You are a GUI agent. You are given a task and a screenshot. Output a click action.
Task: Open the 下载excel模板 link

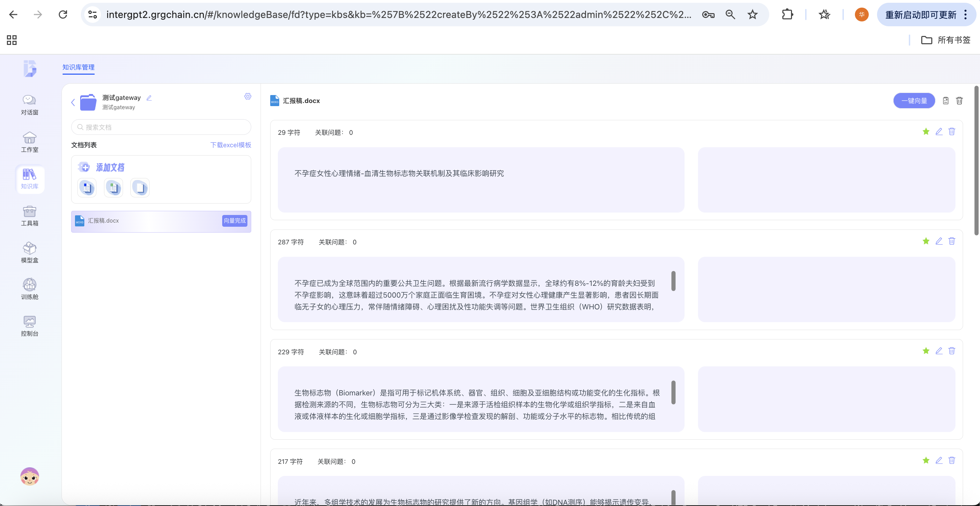[230, 145]
